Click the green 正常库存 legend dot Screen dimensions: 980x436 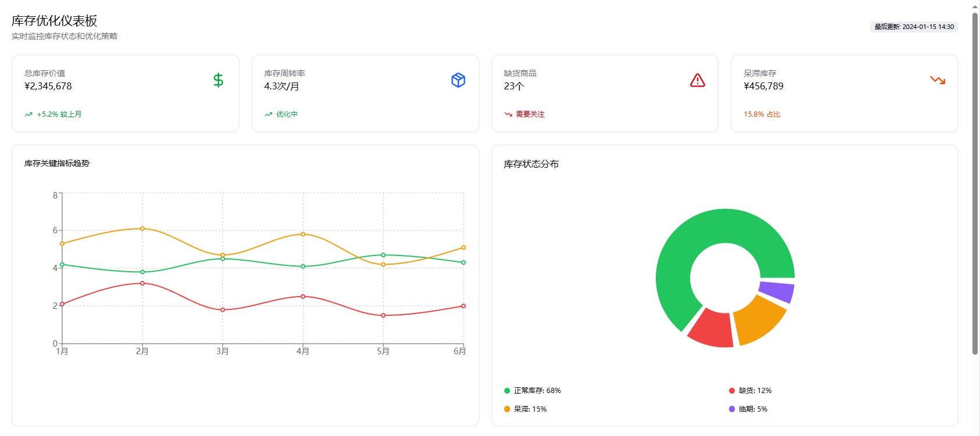tap(507, 391)
